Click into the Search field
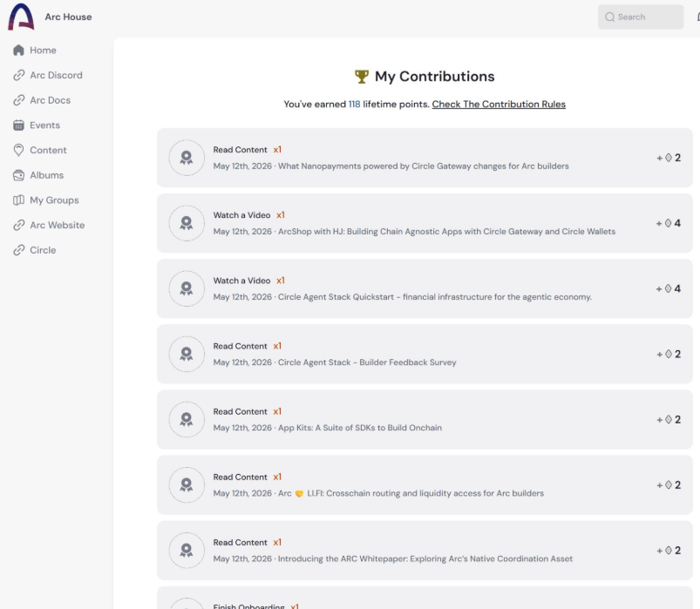700x609 pixels. pos(641,17)
